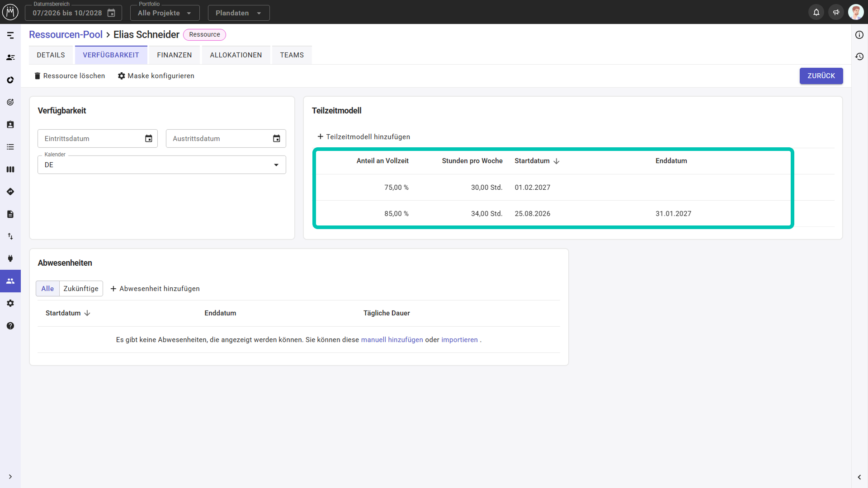Viewport: 868px width, 488px height.
Task: Click the application logo in top-left
Action: [10, 12]
